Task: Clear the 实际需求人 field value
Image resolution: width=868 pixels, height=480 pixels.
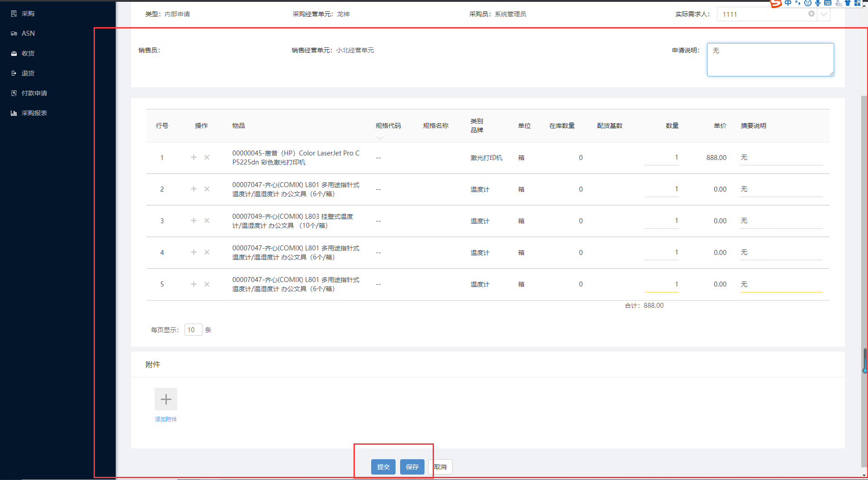Action: tap(811, 14)
